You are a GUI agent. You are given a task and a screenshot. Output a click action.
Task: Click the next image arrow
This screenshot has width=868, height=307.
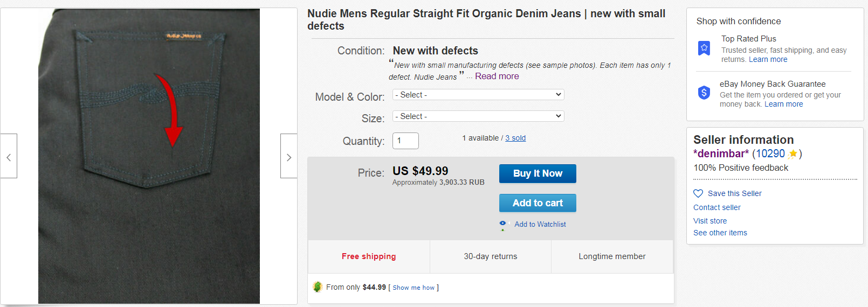coord(288,156)
